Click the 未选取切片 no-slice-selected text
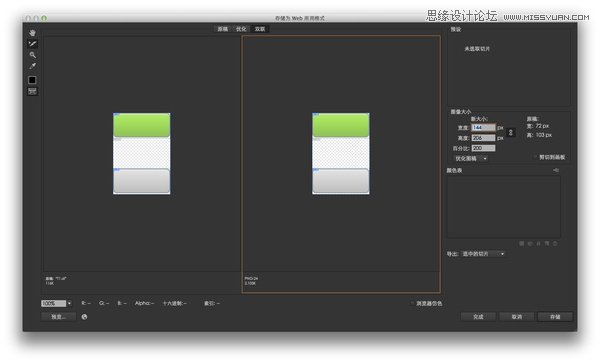 477,49
